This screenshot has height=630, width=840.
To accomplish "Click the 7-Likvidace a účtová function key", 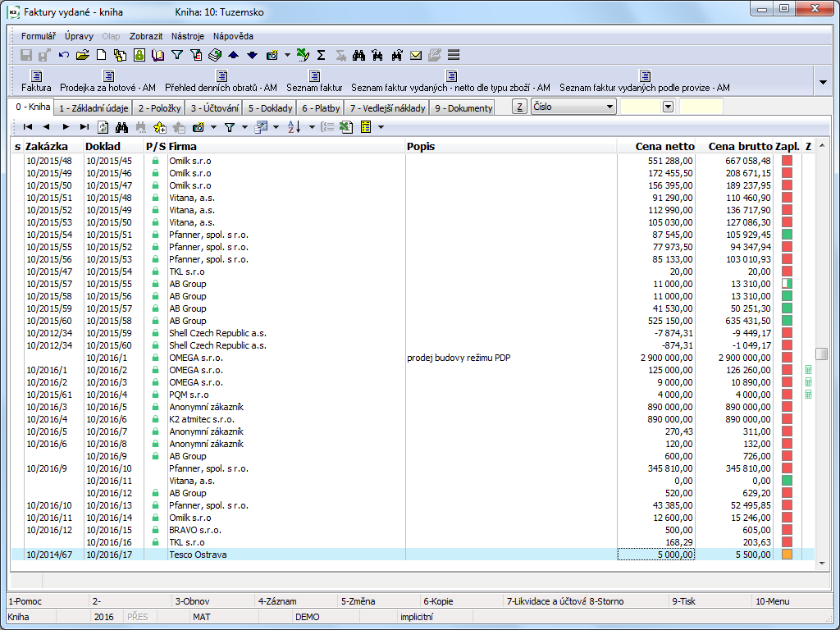I will (546, 601).
